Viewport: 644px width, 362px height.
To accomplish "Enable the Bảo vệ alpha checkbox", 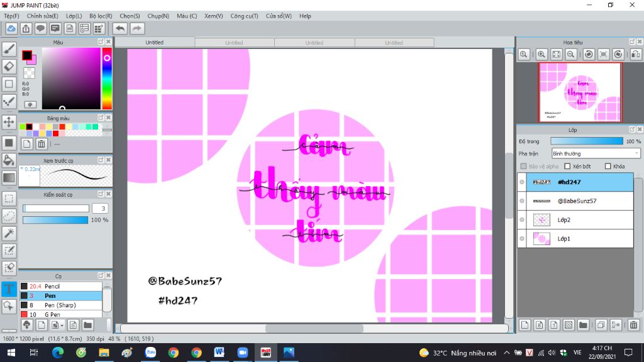I will point(523,166).
